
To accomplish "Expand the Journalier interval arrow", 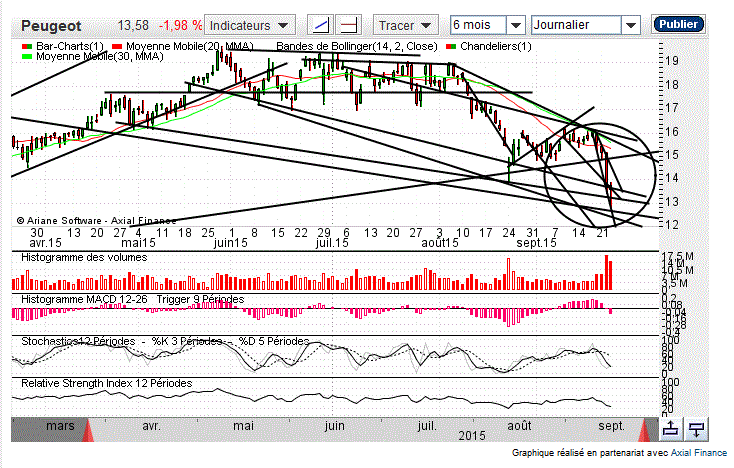I will pyautogui.click(x=631, y=25).
